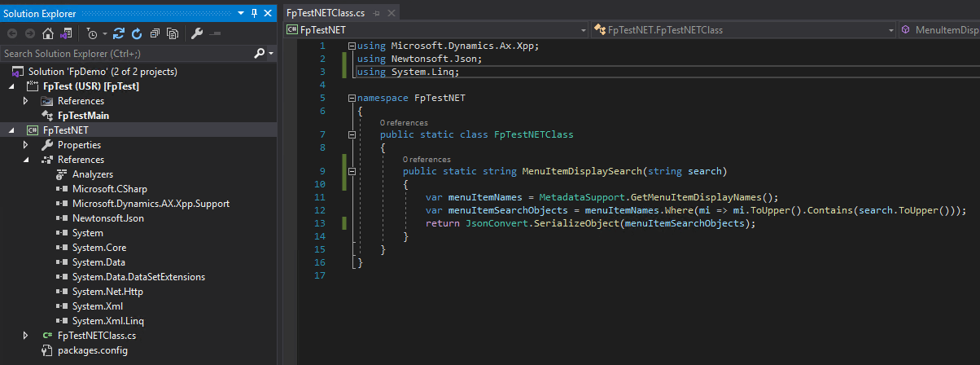This screenshot has width=980, height=365.
Task: Collapse the MenuItemDisplaySearch method block
Action: 352,172
